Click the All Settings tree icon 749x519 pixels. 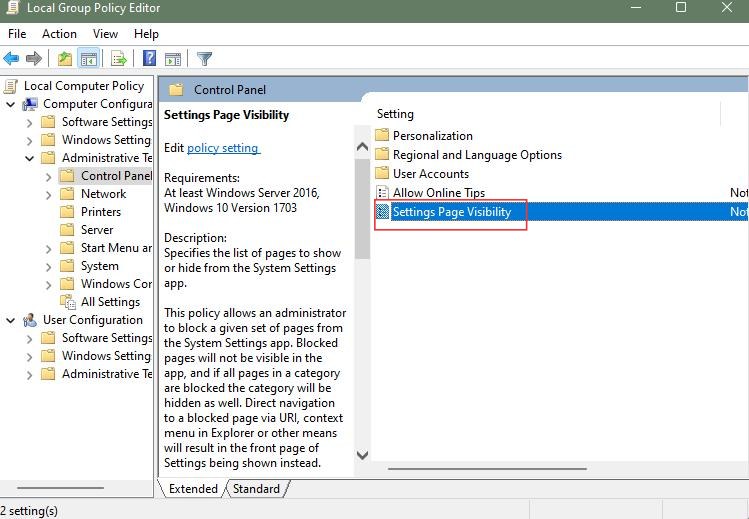point(68,302)
